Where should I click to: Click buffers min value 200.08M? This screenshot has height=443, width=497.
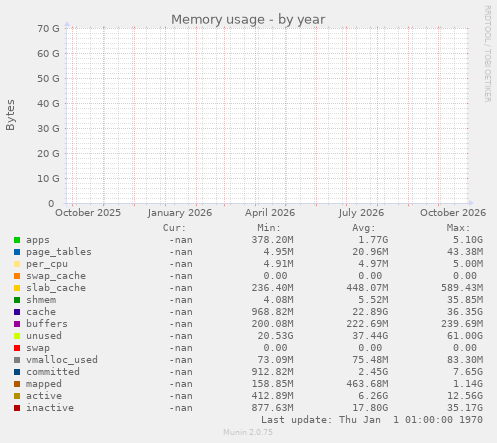coord(272,324)
